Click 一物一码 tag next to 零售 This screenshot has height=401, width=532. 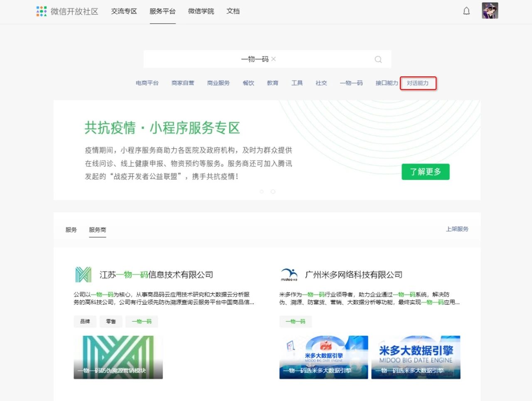[x=142, y=321]
